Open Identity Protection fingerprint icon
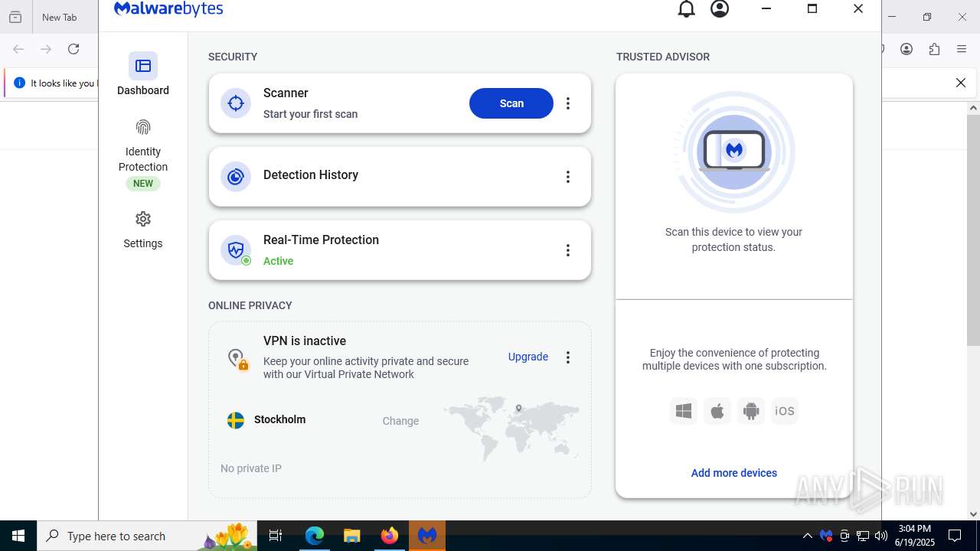The height and width of the screenshot is (551, 980). (143, 127)
